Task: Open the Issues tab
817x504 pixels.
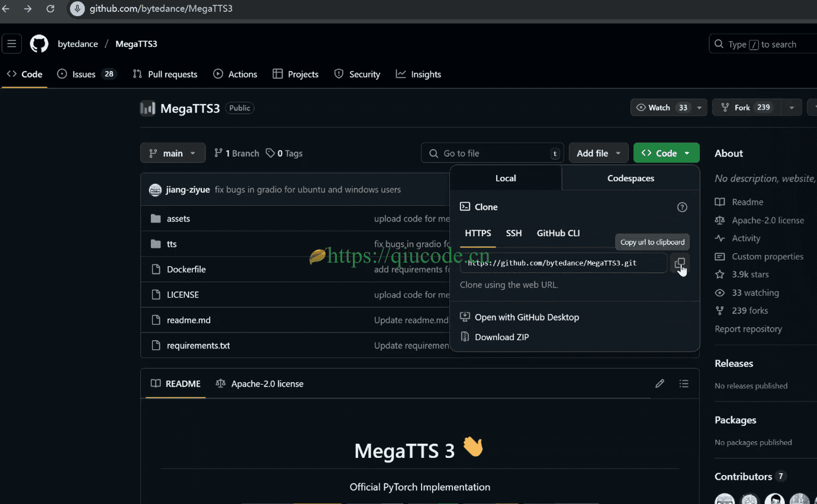Action: click(86, 74)
